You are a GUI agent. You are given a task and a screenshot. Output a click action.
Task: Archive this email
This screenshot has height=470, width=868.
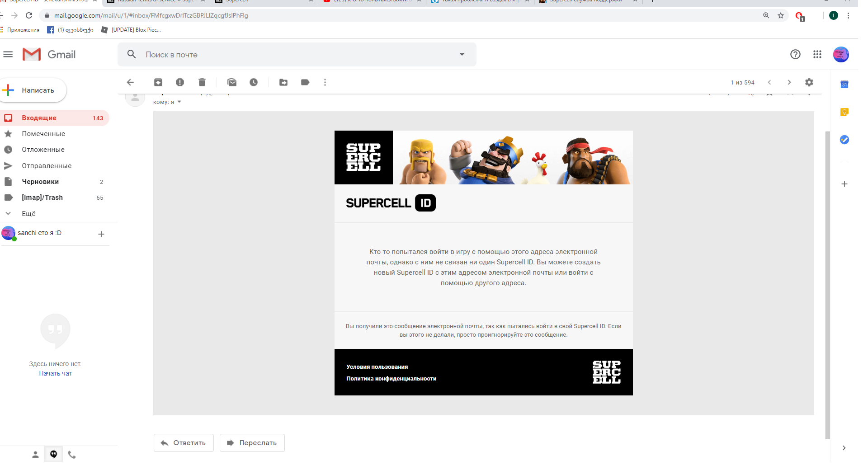click(158, 82)
